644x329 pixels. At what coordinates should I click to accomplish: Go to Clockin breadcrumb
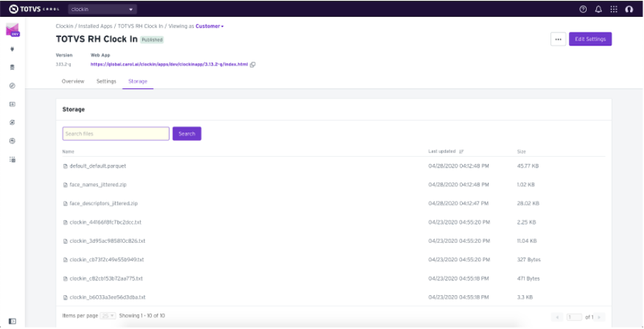pyautogui.click(x=65, y=26)
